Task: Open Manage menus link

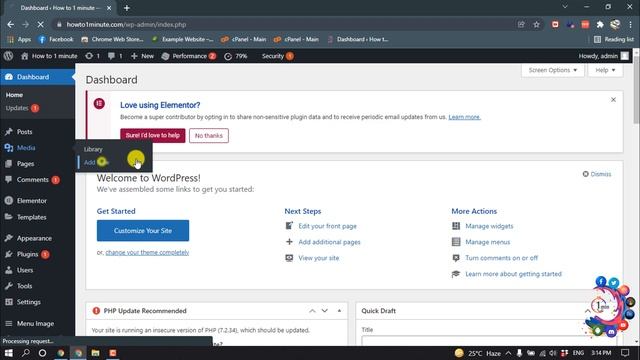Action: (x=488, y=242)
